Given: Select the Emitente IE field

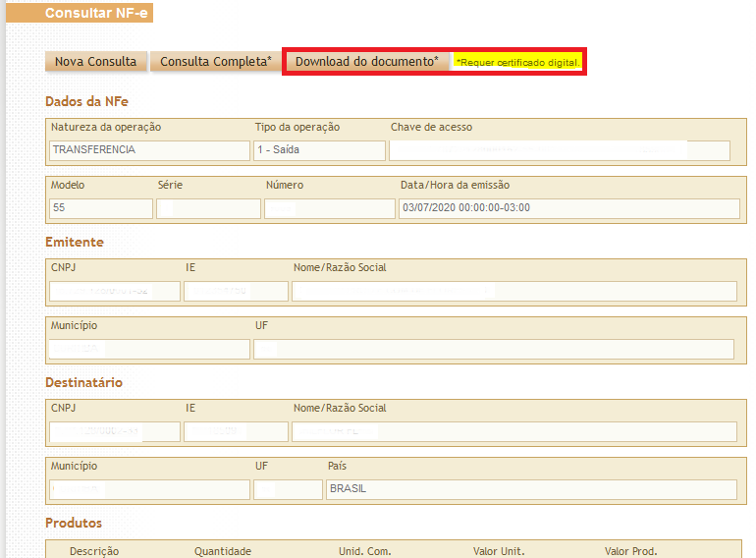Looking at the screenshot, I should (x=236, y=291).
